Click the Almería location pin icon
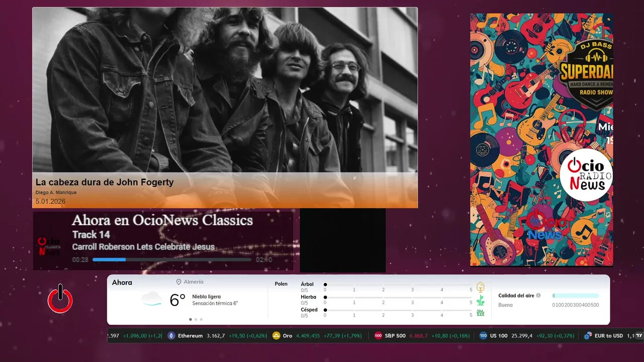644x362 pixels. click(x=179, y=282)
